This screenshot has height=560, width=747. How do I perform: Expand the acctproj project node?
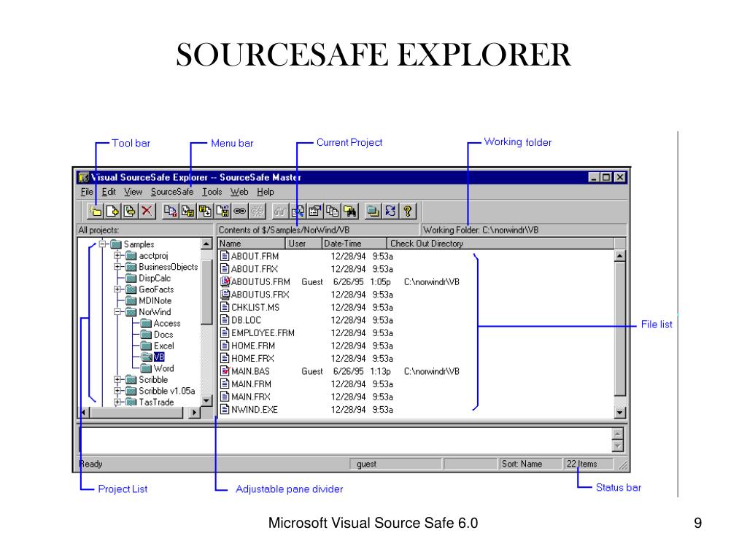pyautogui.click(x=117, y=256)
